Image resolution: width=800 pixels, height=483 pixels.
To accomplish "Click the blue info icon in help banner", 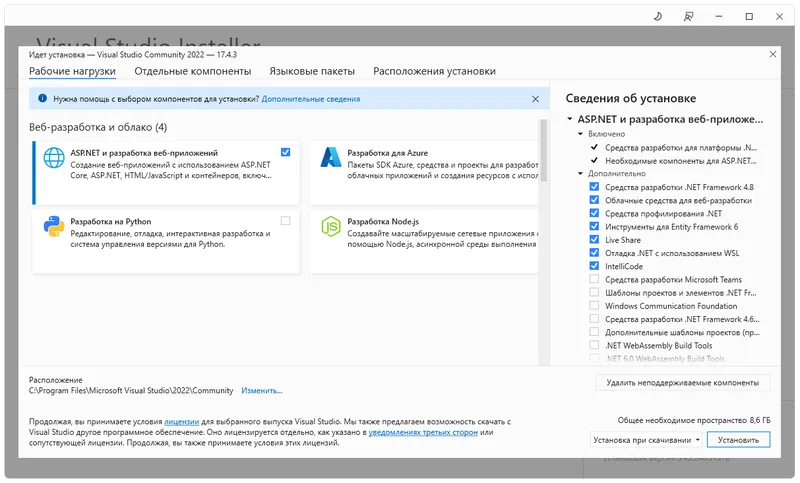I will tap(42, 98).
